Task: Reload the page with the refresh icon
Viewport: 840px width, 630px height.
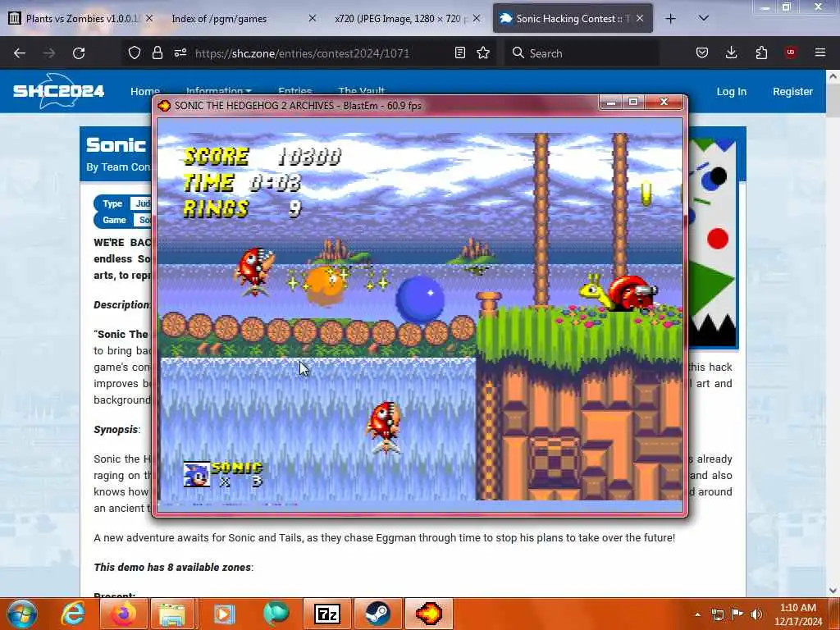Action: click(x=79, y=53)
